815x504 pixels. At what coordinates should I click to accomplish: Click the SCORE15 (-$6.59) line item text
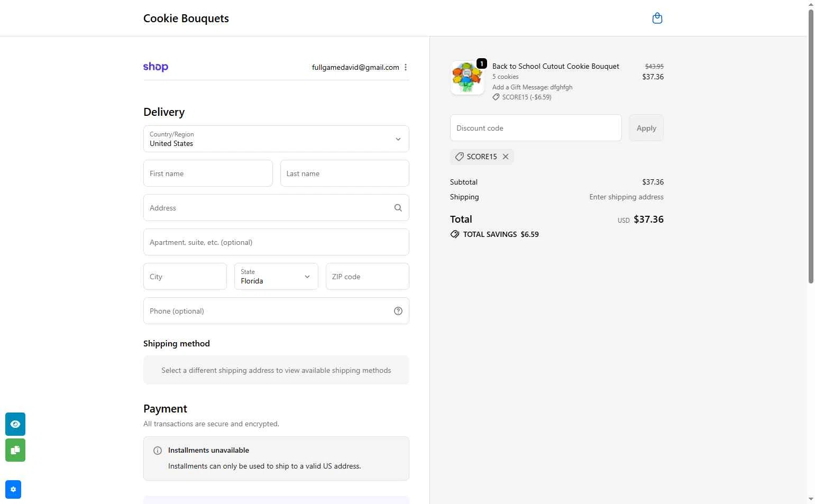click(527, 97)
